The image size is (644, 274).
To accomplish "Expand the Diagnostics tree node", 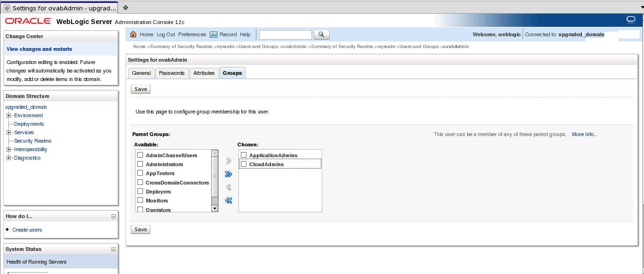I will tap(8, 158).
